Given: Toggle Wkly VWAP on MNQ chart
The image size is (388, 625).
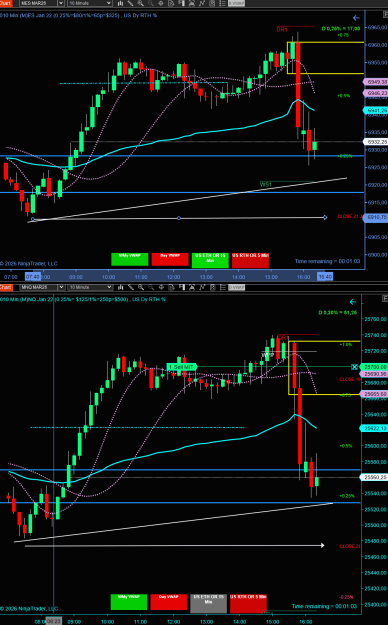Looking at the screenshot, I should point(129,602).
